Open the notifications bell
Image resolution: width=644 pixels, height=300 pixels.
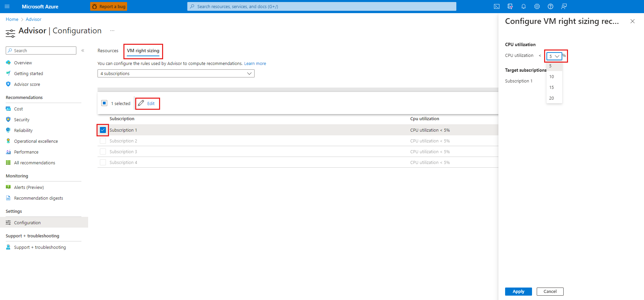524,6
